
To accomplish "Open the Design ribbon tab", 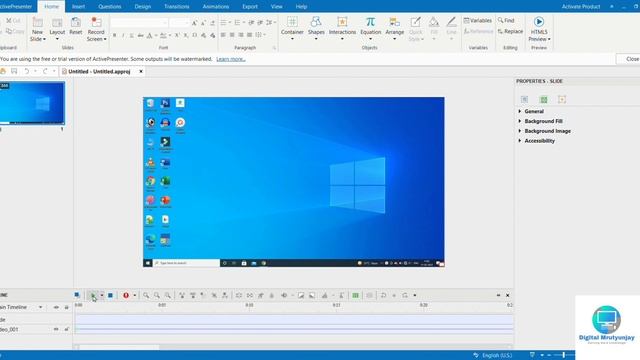I will click(142, 7).
